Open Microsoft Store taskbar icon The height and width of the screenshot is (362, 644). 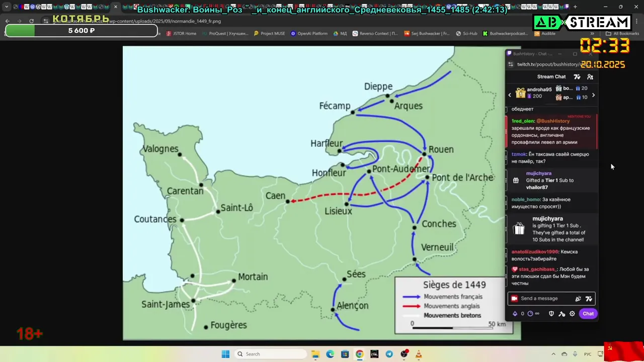tap(345, 354)
